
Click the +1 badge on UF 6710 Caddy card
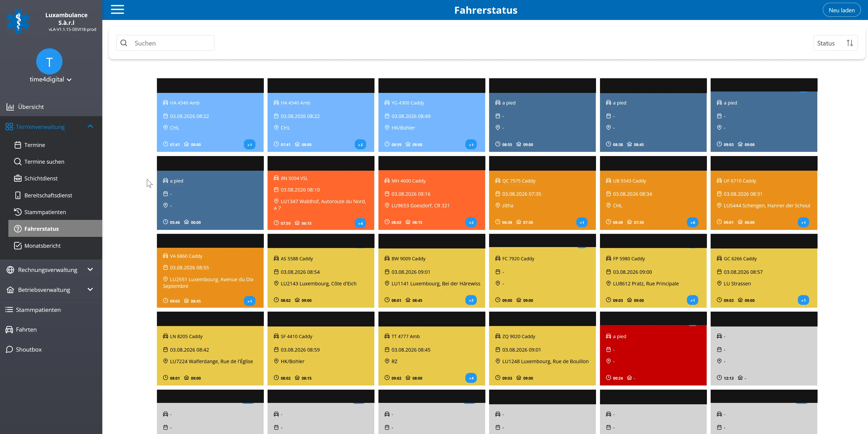tap(803, 222)
